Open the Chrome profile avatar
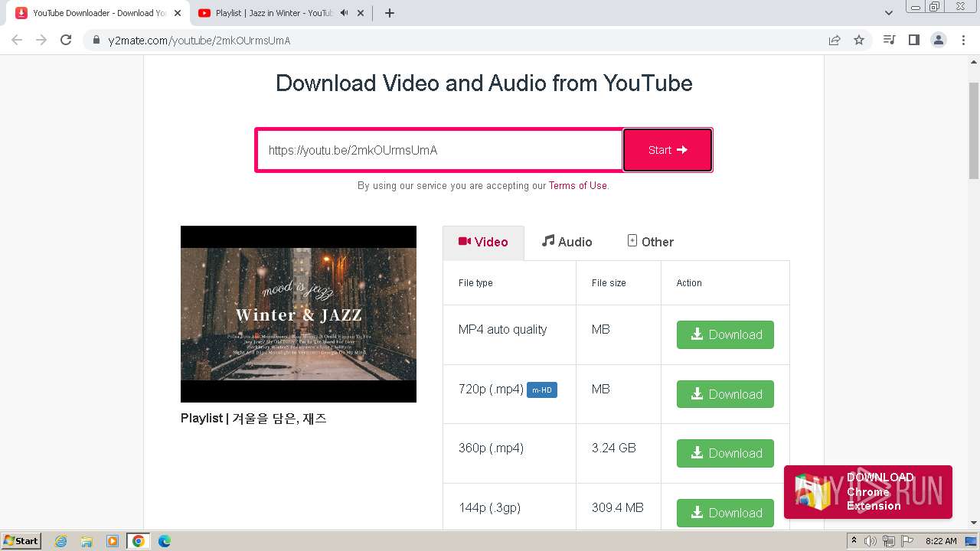 point(939,40)
